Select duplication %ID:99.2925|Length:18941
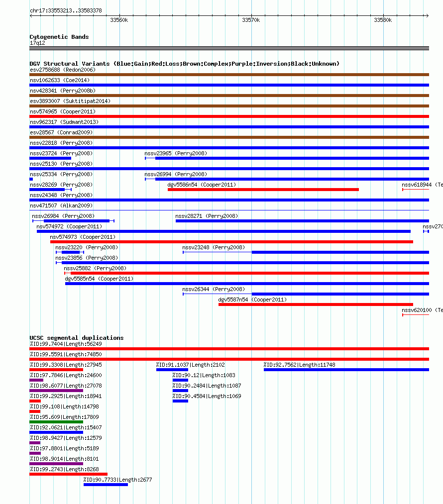 click(x=35, y=401)
